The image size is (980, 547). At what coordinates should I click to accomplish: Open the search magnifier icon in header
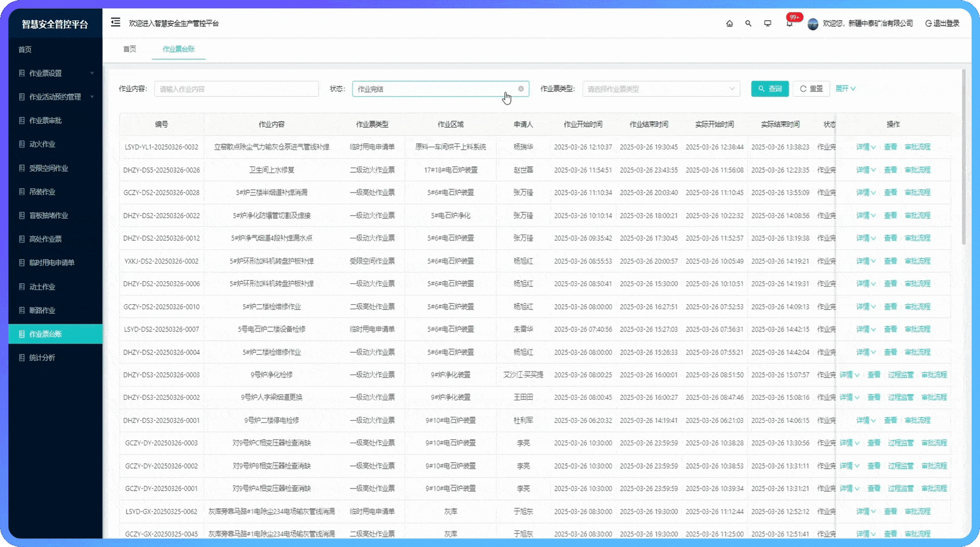pyautogui.click(x=748, y=24)
